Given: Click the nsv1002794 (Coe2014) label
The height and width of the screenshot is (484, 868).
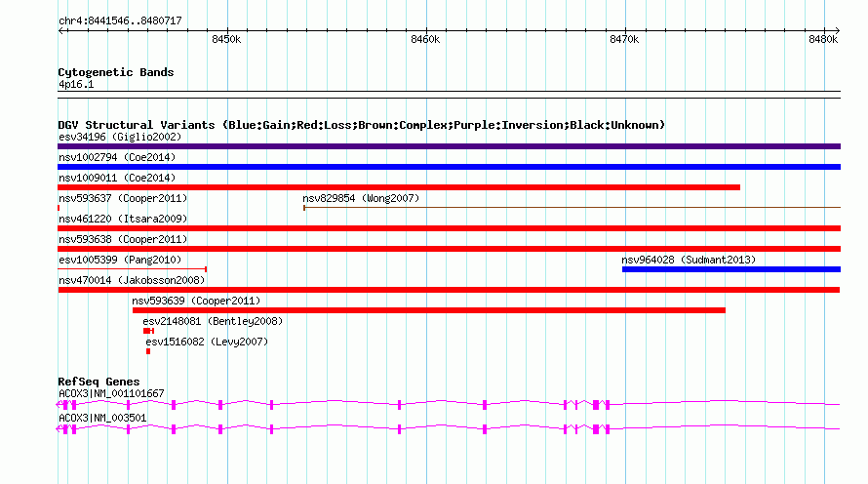Looking at the screenshot, I should click(x=117, y=157).
